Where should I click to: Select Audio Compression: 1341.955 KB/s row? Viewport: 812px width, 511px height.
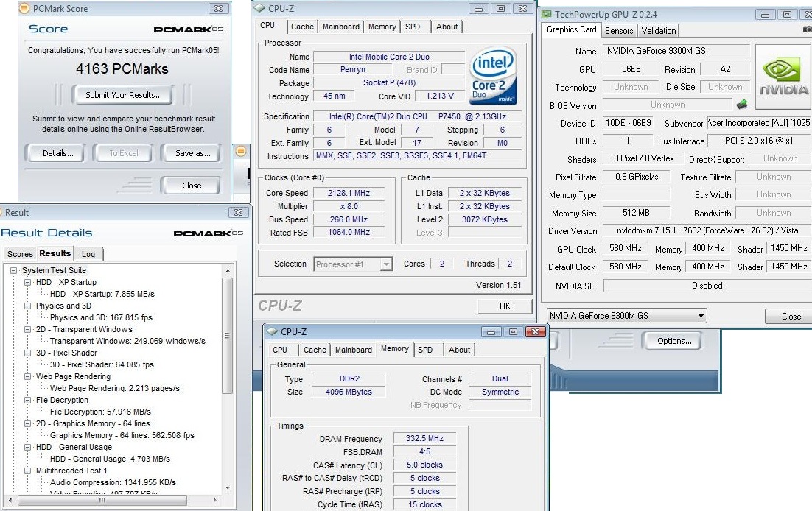(x=113, y=482)
